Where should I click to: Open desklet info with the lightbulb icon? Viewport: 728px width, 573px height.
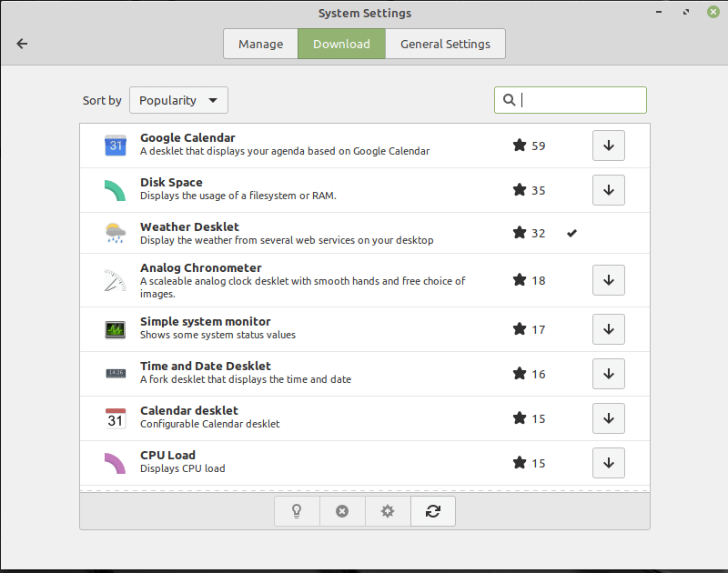click(x=297, y=511)
